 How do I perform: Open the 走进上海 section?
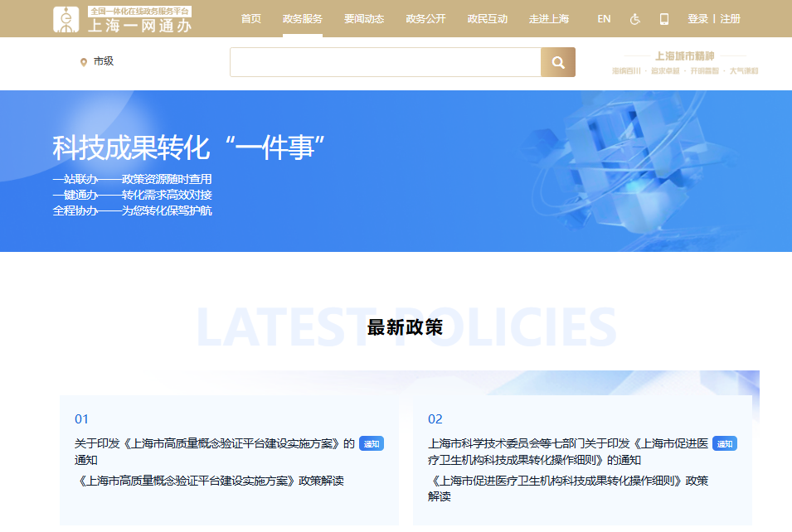[547, 18]
